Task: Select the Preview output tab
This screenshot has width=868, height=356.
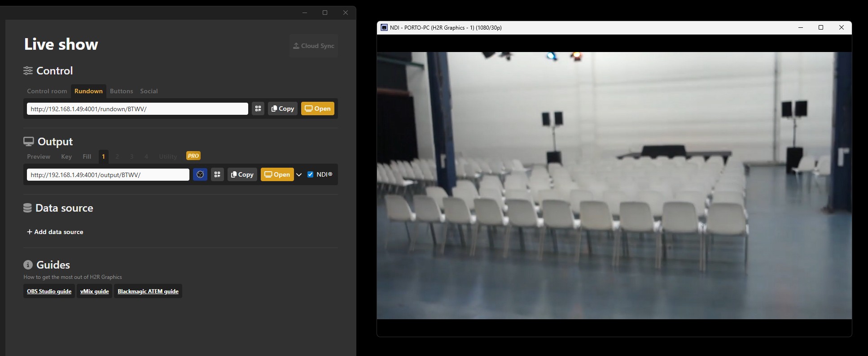Action: click(39, 156)
